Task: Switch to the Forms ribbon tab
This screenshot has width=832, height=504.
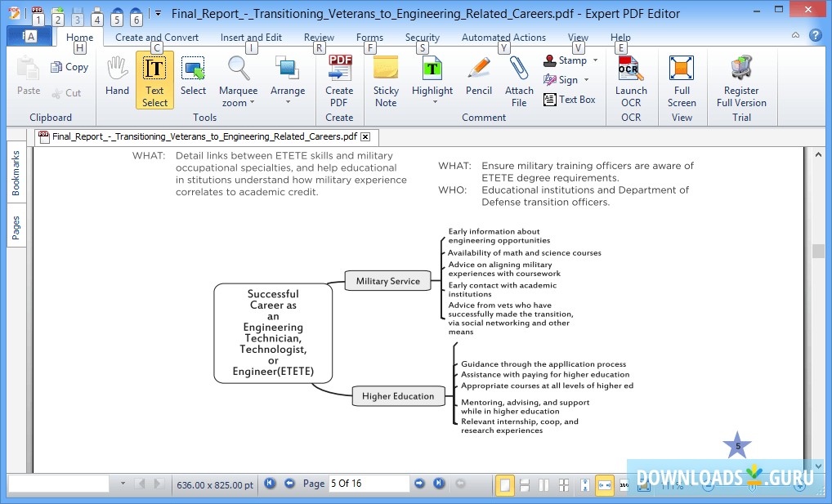Action: point(369,37)
